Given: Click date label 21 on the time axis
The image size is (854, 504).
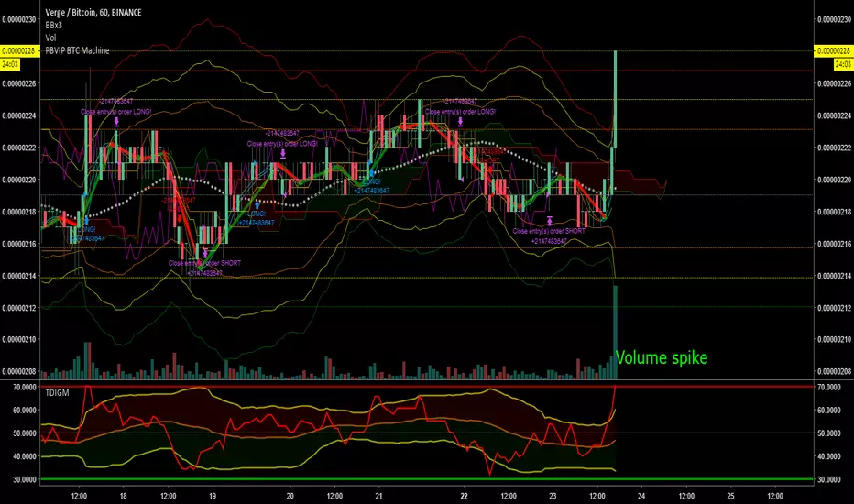Looking at the screenshot, I should coord(378,496).
